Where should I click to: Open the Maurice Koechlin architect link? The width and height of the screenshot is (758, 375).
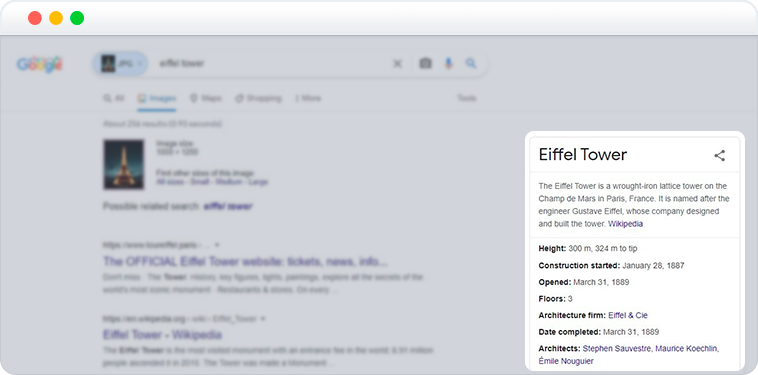[x=687, y=348]
